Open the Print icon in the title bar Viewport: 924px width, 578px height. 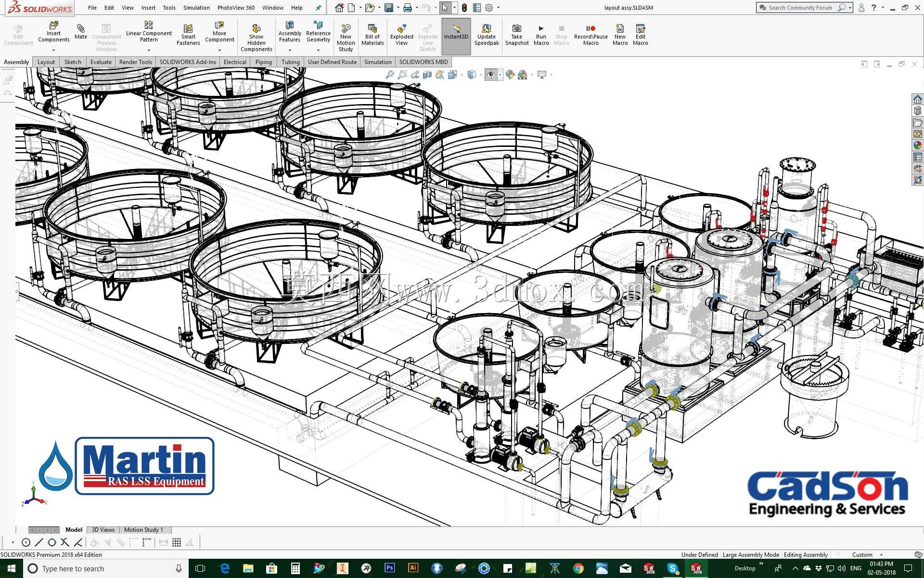(x=408, y=8)
